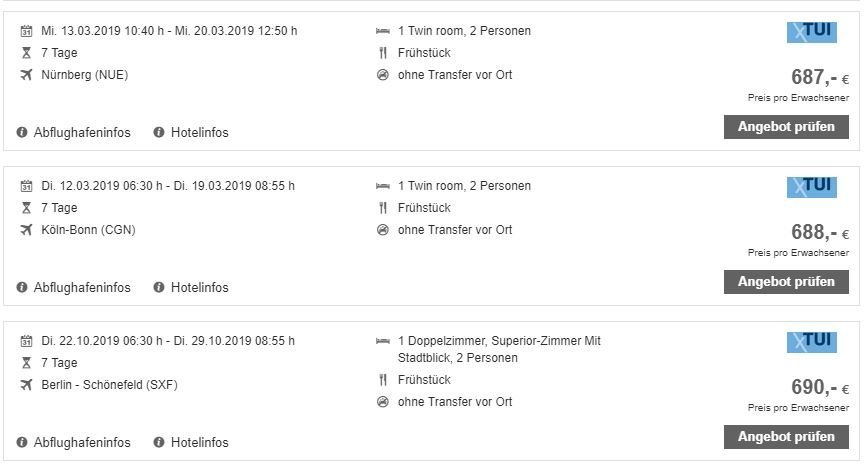Click TUI logo of the 687 euro offer

(812, 32)
